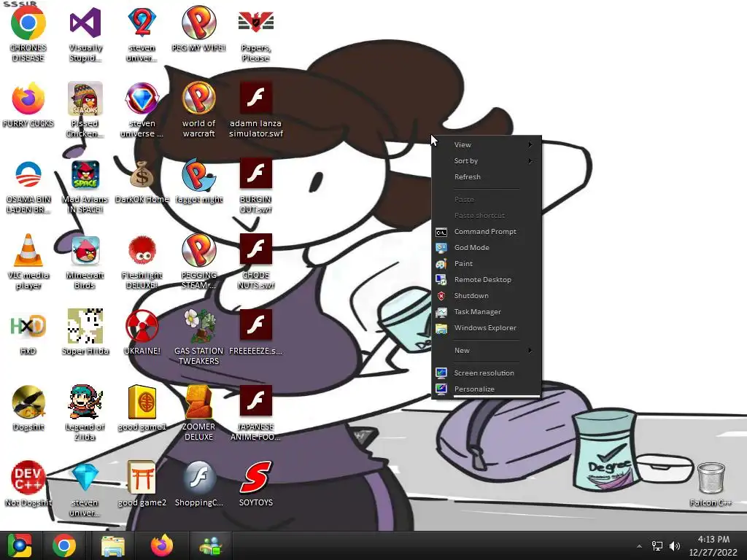Select the VLC media player icon

click(x=28, y=251)
